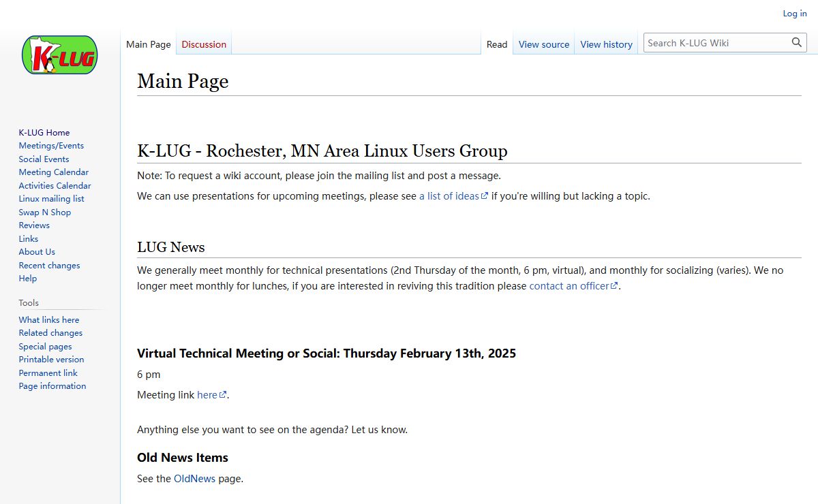Open Activities Calendar link
Viewport: 818px width, 504px height.
(55, 185)
